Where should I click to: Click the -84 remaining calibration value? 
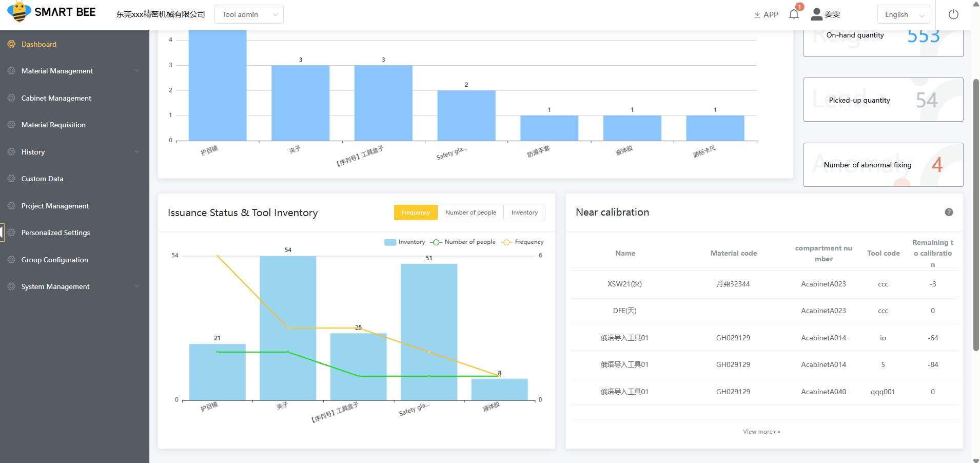933,364
